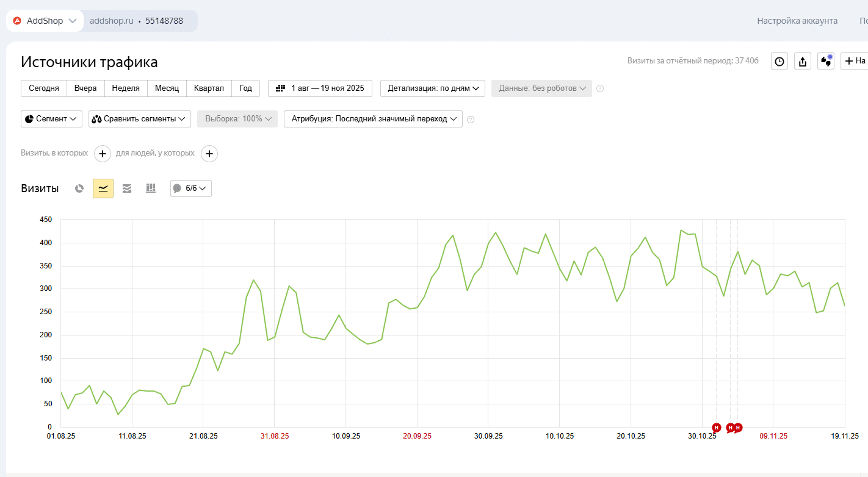Open Настройка аккаунта link
The image size is (868, 477).
click(797, 21)
